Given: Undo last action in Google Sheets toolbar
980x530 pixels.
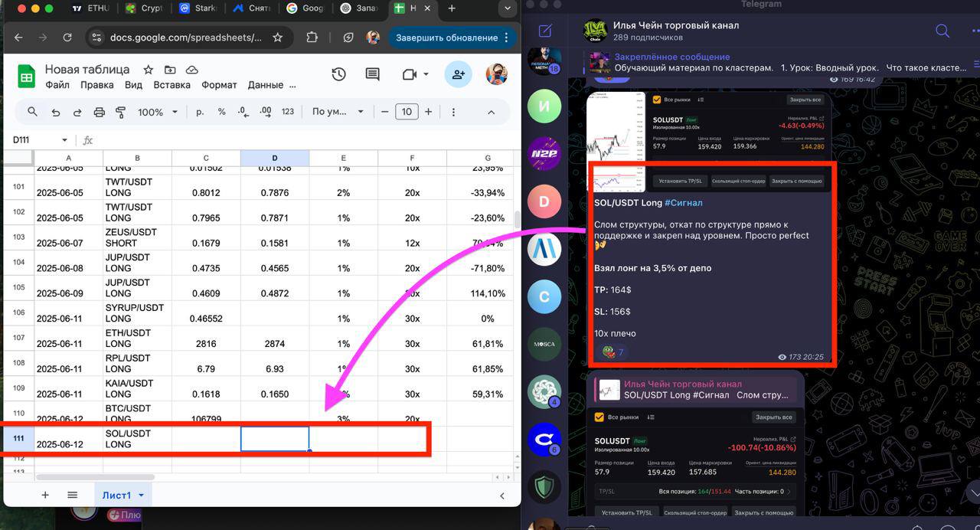Looking at the screenshot, I should click(55, 112).
